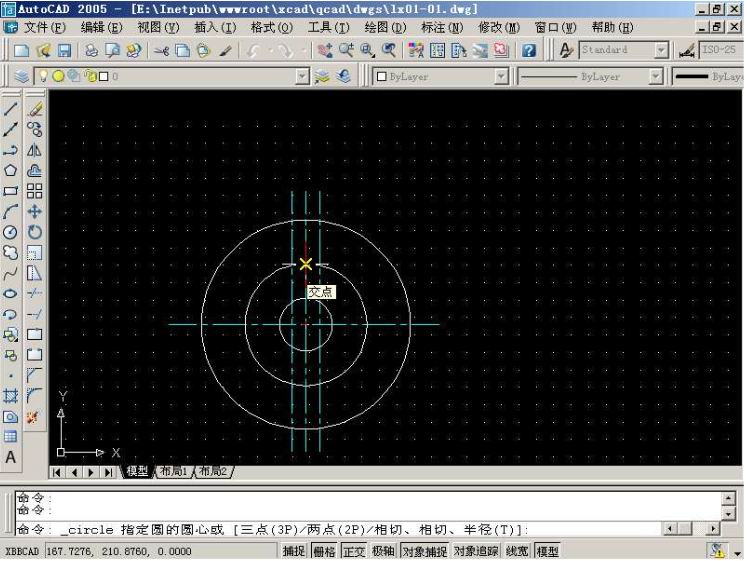Select the Array tool

click(34, 191)
